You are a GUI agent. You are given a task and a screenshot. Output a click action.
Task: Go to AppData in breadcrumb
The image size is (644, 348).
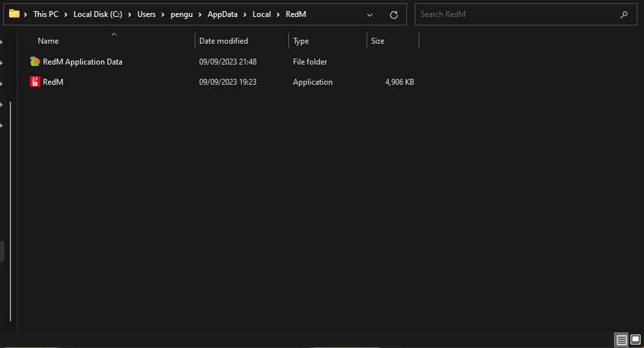[222, 14]
